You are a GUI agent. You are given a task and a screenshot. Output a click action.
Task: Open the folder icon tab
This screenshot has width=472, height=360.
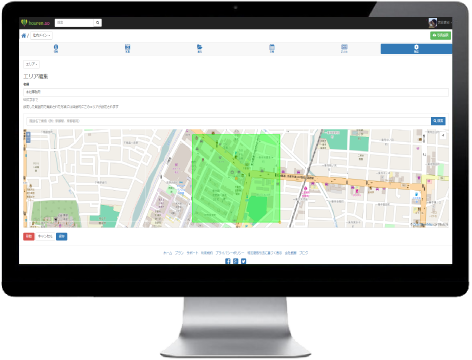pyautogui.click(x=200, y=48)
